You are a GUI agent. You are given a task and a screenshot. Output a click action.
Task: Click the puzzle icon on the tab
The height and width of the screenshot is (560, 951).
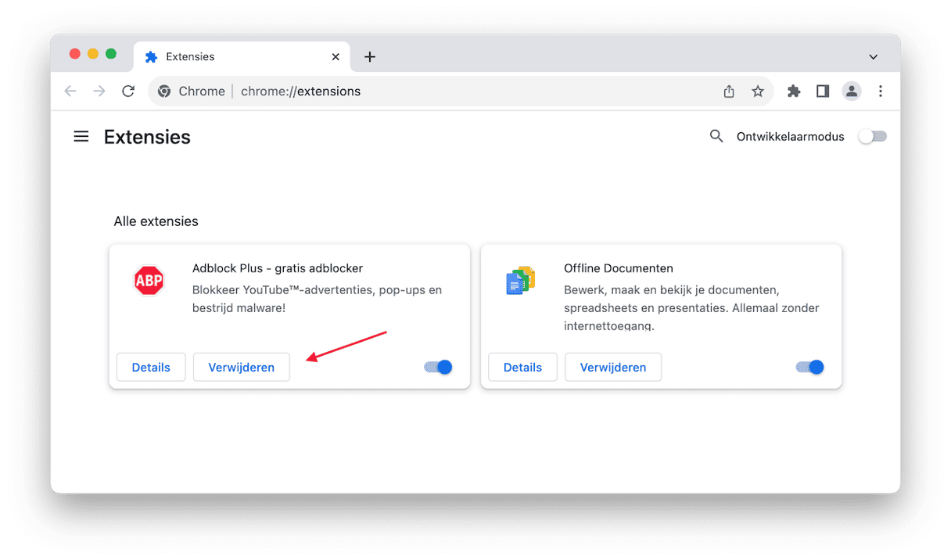tap(152, 57)
